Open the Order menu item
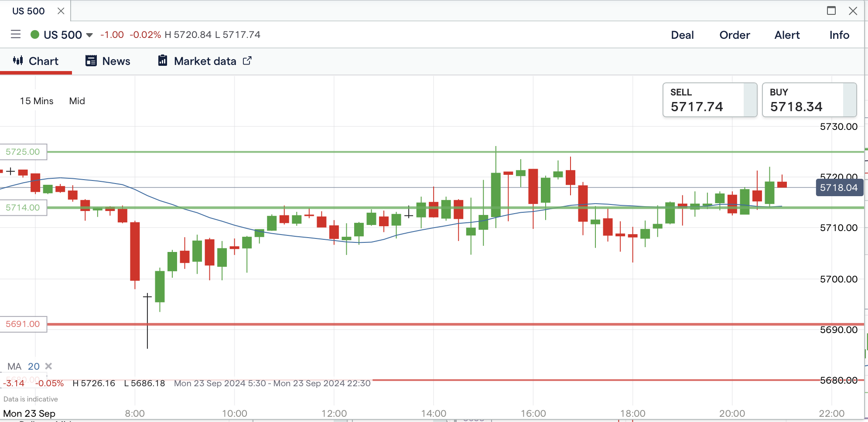Screen dimensions: 868x422 (735, 35)
